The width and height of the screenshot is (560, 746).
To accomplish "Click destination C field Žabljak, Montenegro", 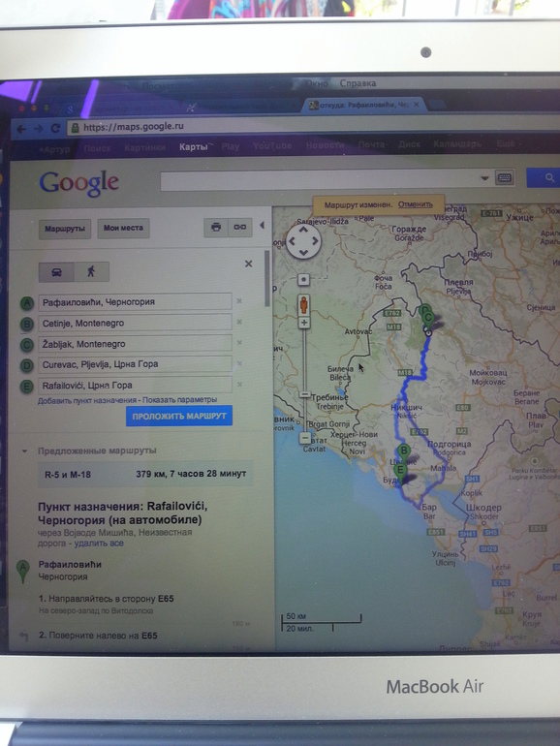I will tap(135, 344).
